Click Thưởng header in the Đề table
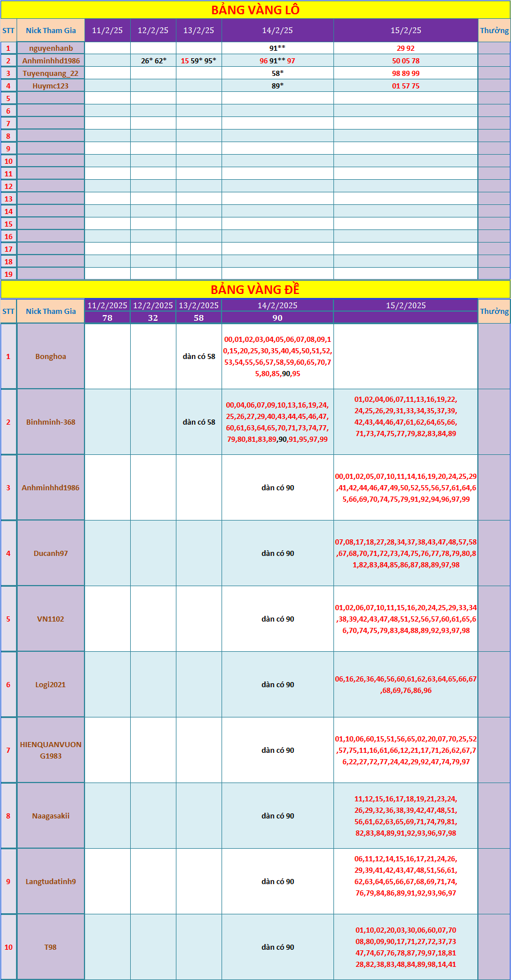The image size is (511, 980). (x=494, y=311)
